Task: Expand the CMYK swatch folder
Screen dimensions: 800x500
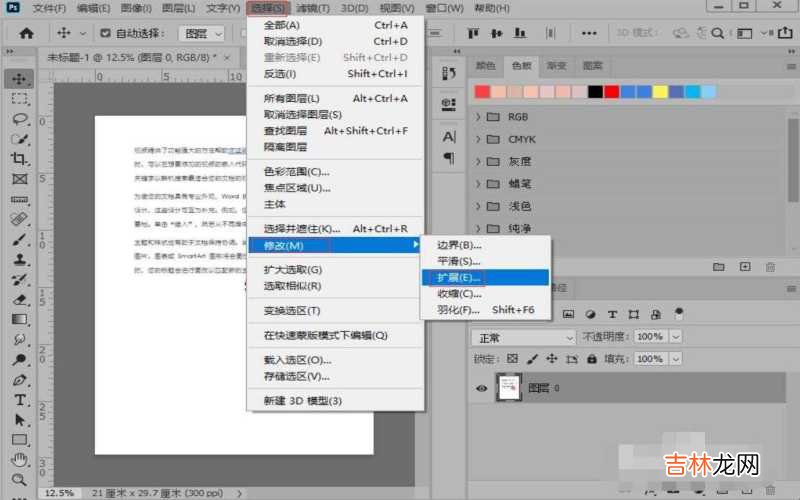Action: [478, 139]
